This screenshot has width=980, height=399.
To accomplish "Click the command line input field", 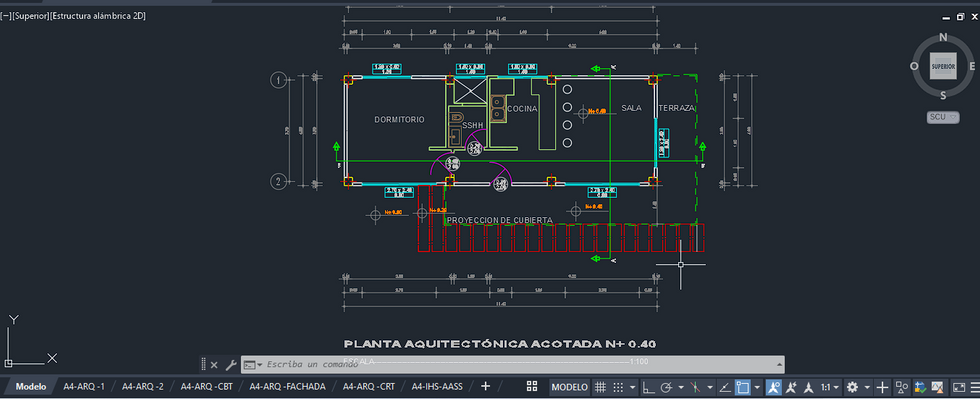I will point(512,364).
